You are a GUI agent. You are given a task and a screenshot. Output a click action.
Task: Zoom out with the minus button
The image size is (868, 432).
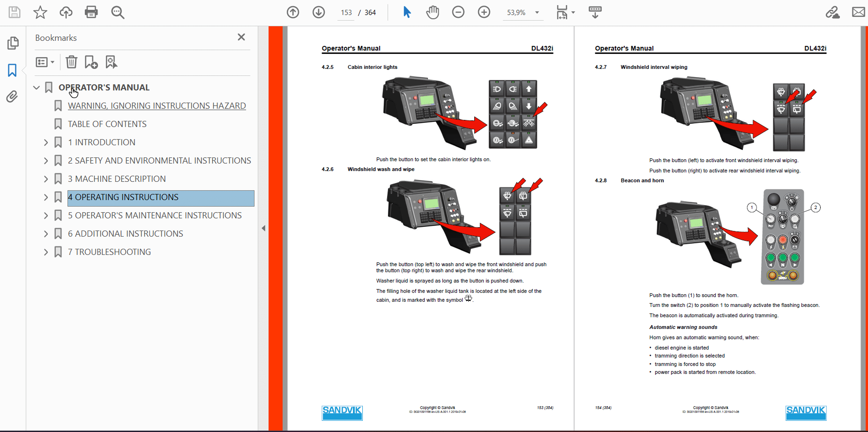click(x=458, y=12)
